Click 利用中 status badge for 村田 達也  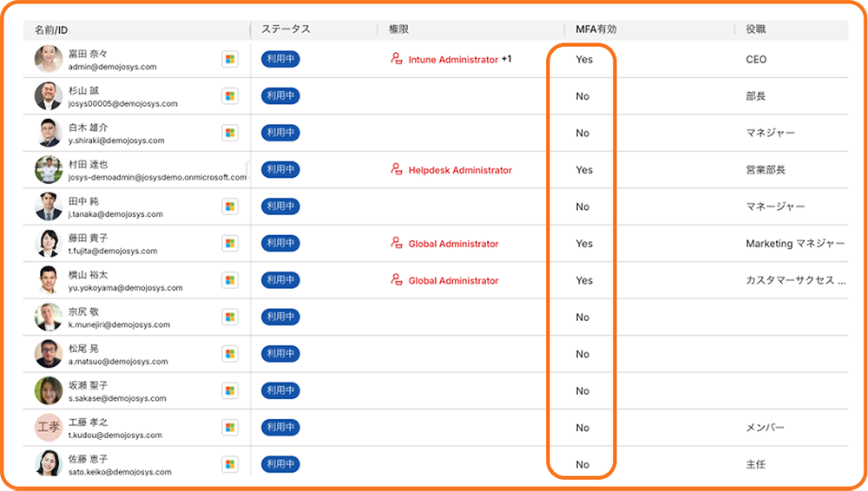[x=280, y=170]
